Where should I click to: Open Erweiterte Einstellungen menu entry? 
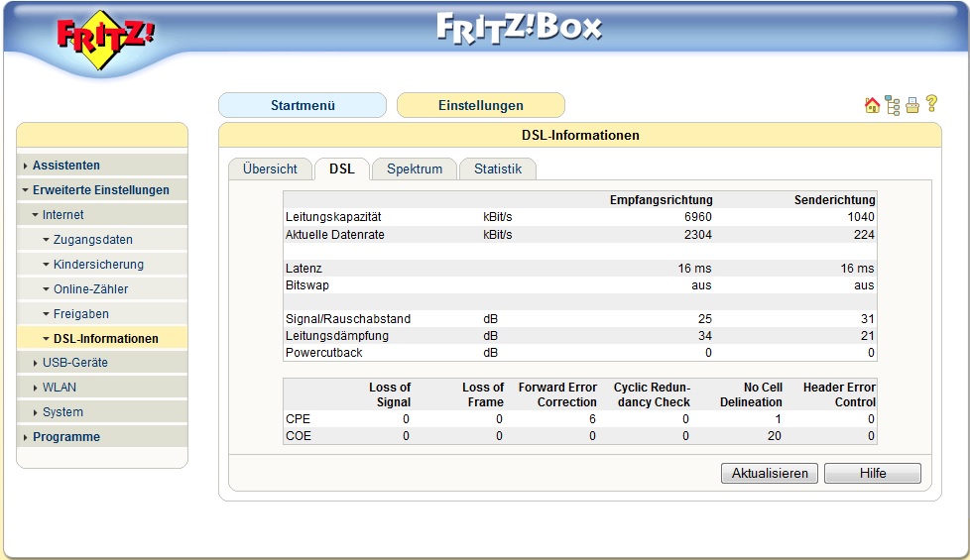[x=101, y=189]
